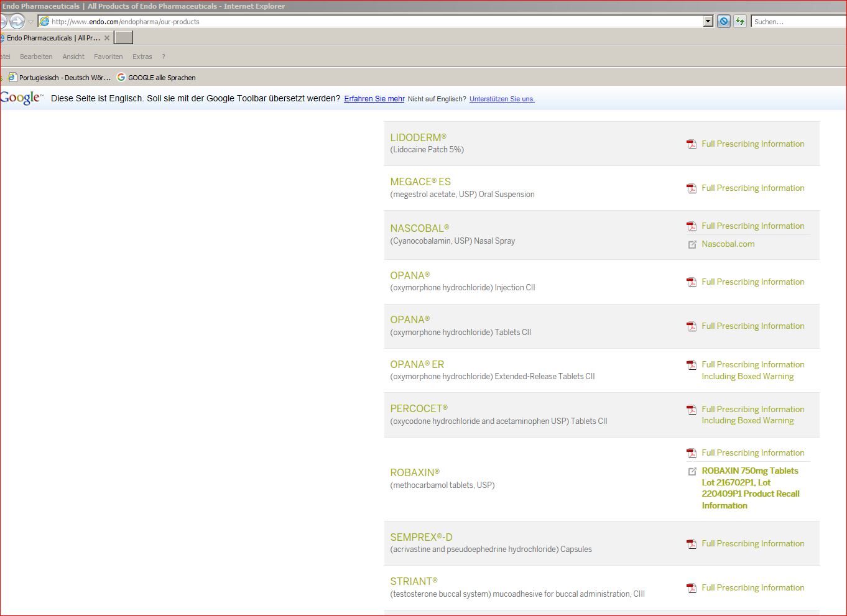The height and width of the screenshot is (616, 847).
Task: Click the Google logo in the translate bar
Action: pyautogui.click(x=21, y=98)
